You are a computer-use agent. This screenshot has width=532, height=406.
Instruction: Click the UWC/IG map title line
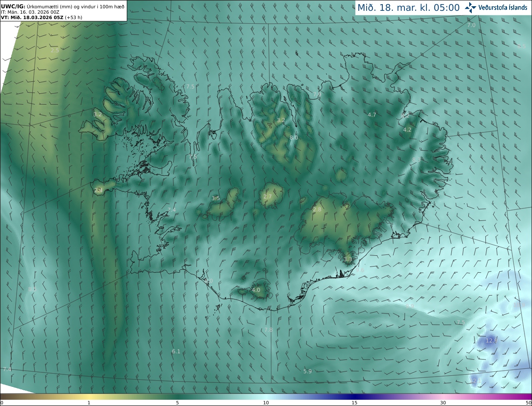tap(62, 6)
